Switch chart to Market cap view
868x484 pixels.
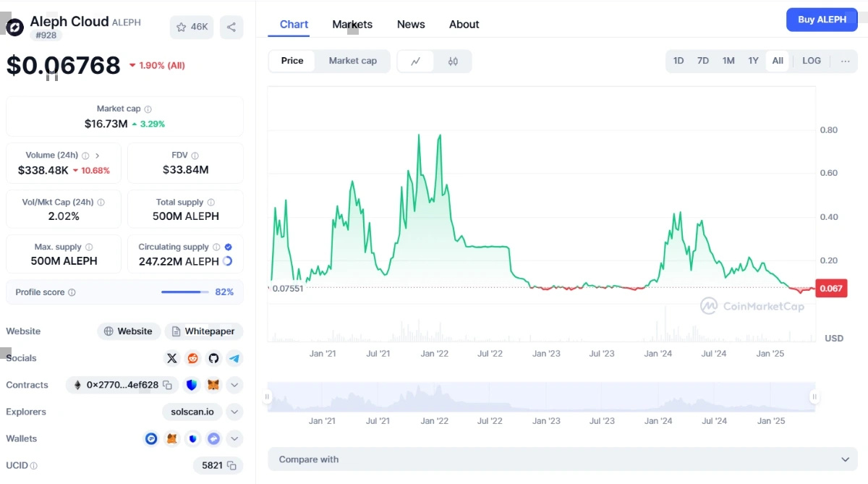click(x=353, y=61)
